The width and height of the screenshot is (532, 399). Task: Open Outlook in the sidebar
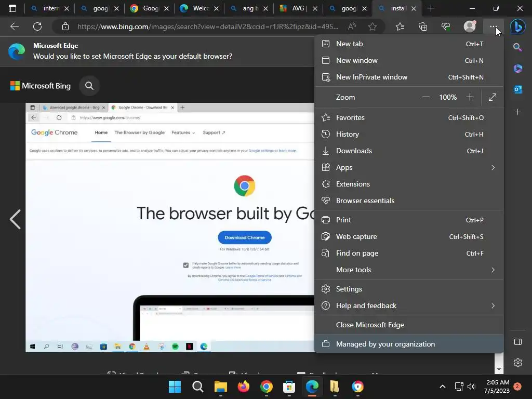click(x=517, y=89)
